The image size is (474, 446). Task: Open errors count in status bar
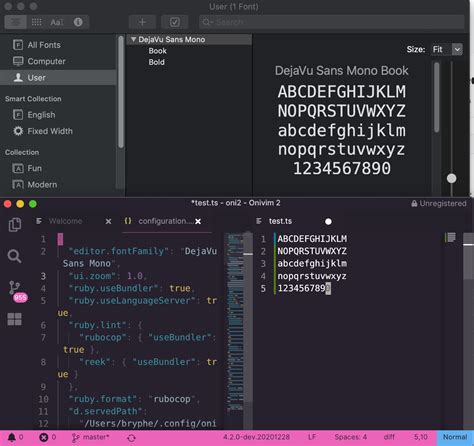point(48,437)
